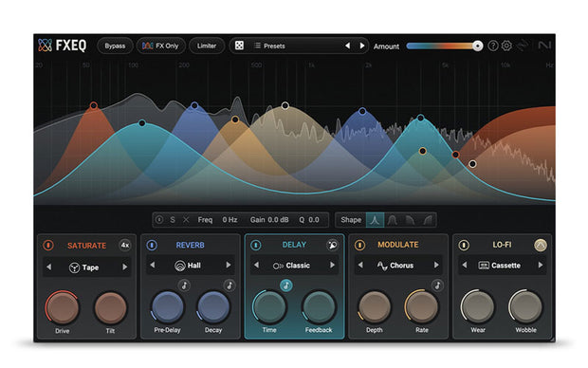Toggle Delay Time tempo sync note icon

pyautogui.click(x=286, y=285)
